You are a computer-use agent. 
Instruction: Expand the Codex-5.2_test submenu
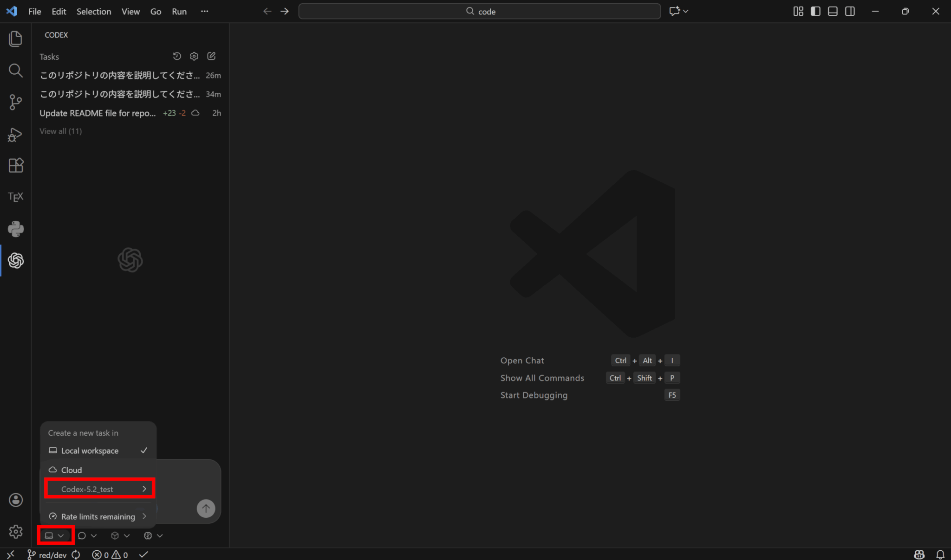coord(99,489)
